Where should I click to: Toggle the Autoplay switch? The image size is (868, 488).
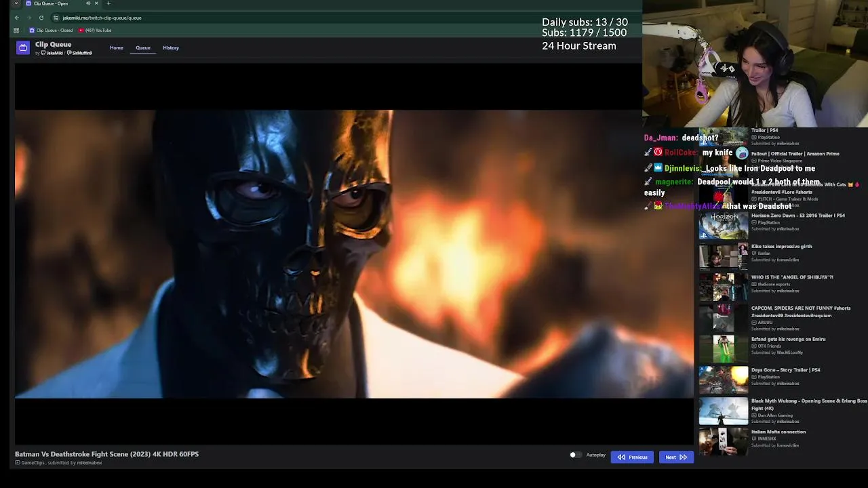(574, 455)
